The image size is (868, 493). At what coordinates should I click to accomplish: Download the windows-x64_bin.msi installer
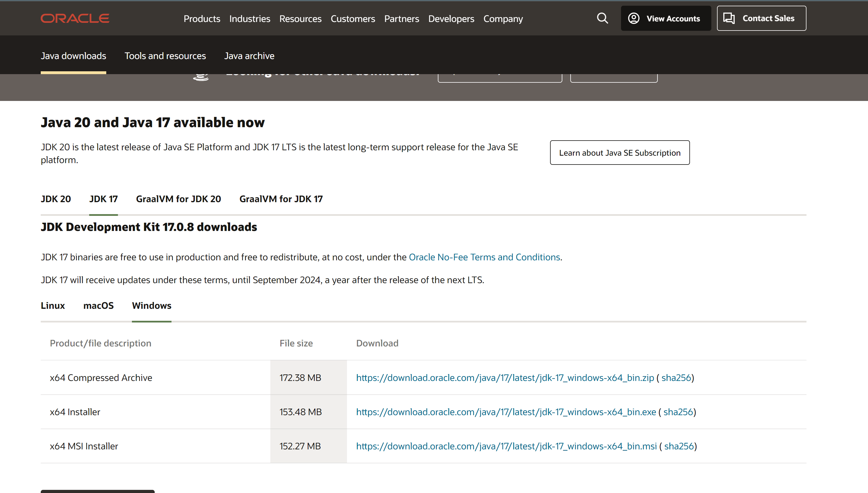tap(506, 446)
